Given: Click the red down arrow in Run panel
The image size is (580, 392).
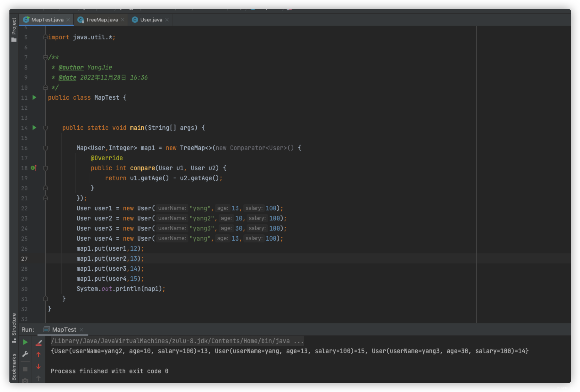Looking at the screenshot, I should pyautogui.click(x=38, y=366).
